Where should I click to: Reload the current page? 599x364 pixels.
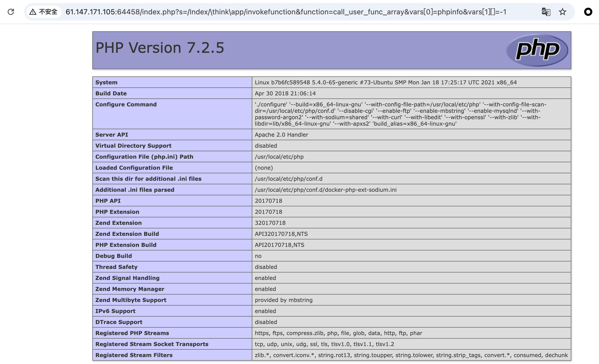coord(11,12)
